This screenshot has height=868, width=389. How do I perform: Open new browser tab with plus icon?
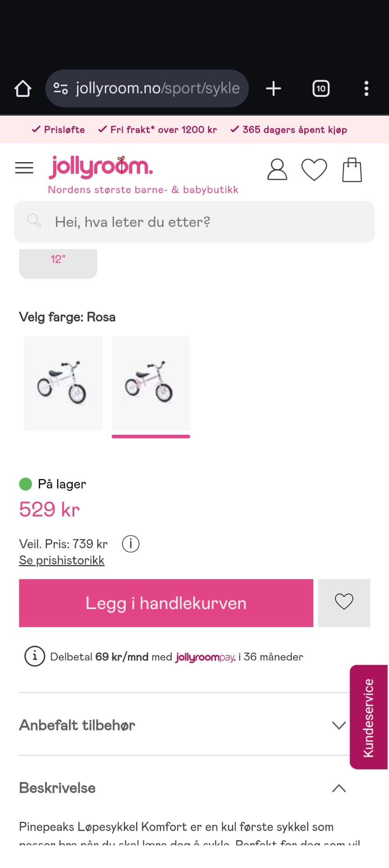click(x=273, y=89)
